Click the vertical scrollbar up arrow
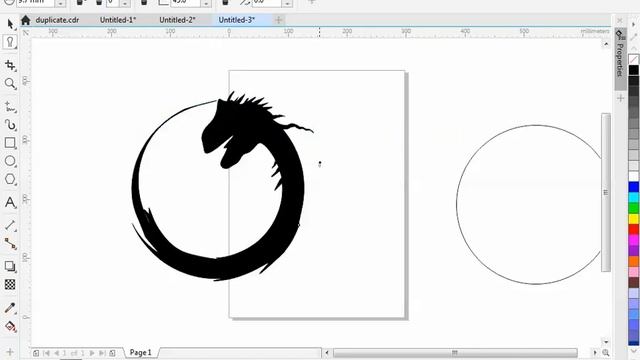The image size is (640, 360). click(x=606, y=44)
